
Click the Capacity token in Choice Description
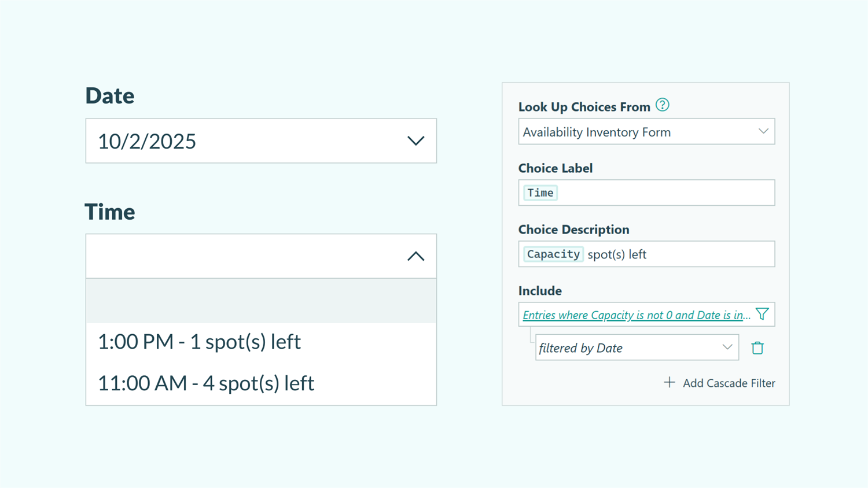point(553,254)
